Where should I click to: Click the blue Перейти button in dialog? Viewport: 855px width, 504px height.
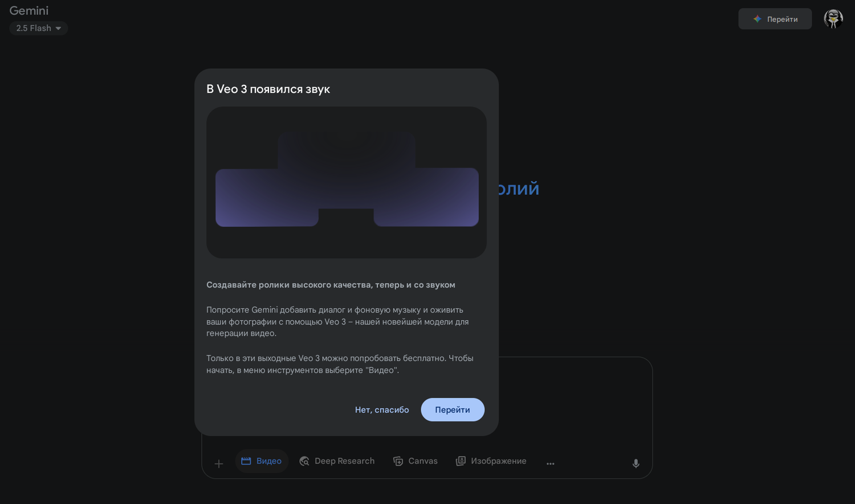453,409
